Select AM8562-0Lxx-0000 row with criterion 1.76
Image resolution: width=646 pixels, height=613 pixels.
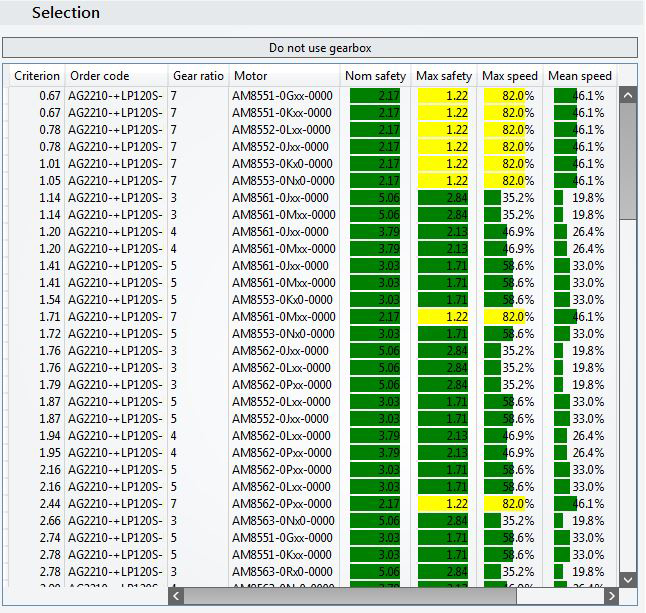[x=313, y=367]
